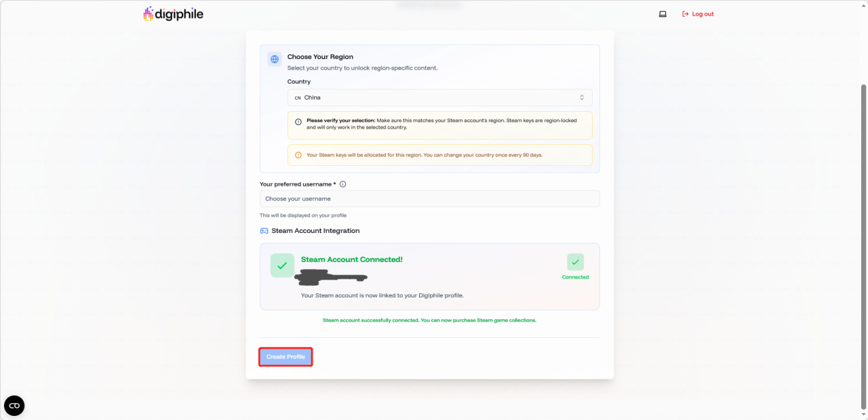Click the orange info icon in Steam keys notice

click(298, 155)
